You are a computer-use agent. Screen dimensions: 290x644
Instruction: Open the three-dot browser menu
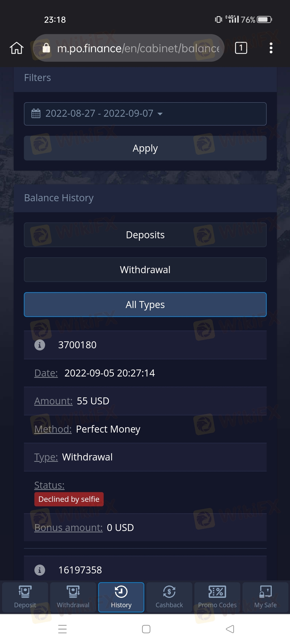coord(271,48)
